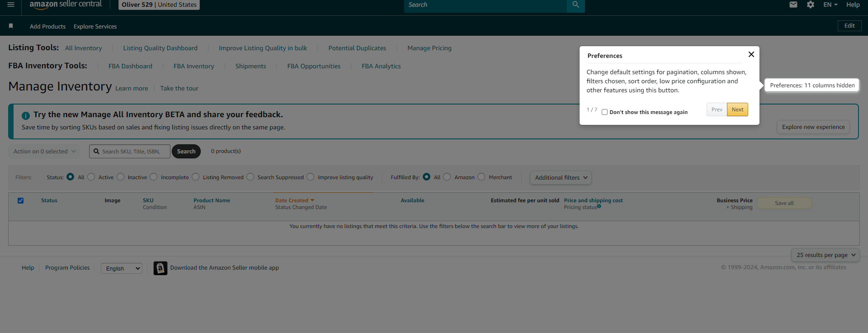
Task: Focus the 'Search SKU, Title, ISBN' field
Action: (130, 152)
